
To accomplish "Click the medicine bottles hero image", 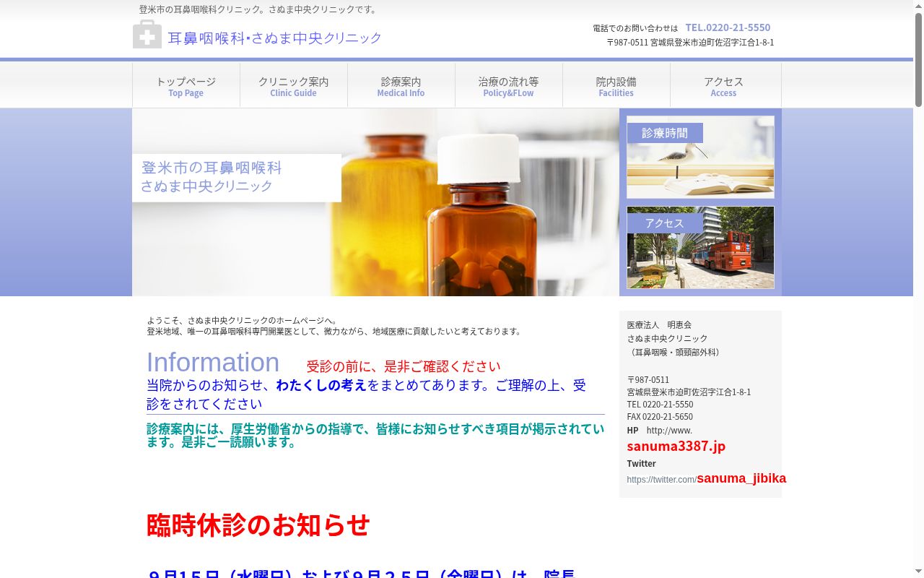I will click(x=375, y=202).
